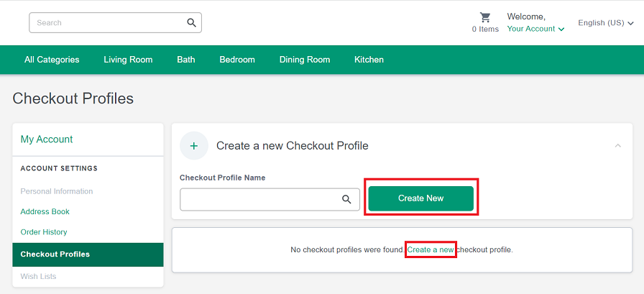The height and width of the screenshot is (294, 644).
Task: Open the English (US) language dropdown
Action: click(605, 23)
